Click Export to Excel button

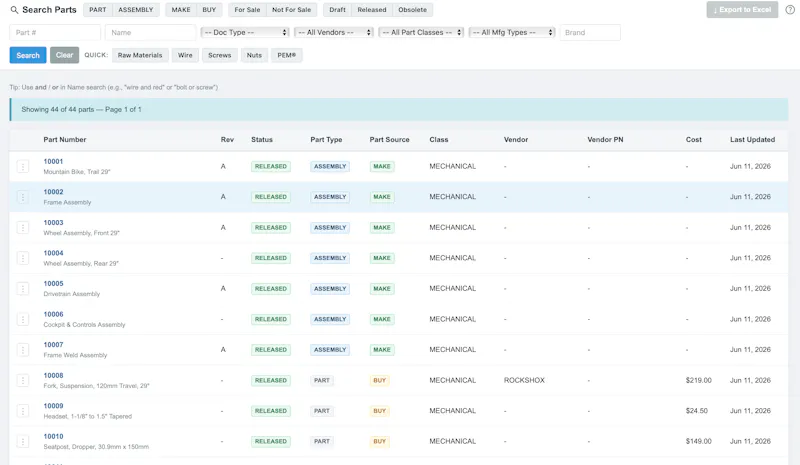742,10
